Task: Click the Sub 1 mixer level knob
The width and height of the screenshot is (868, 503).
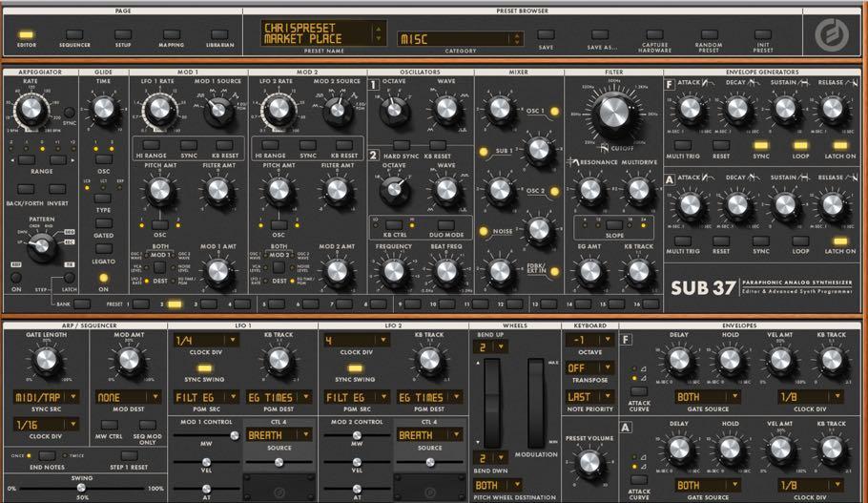Action: (539, 150)
